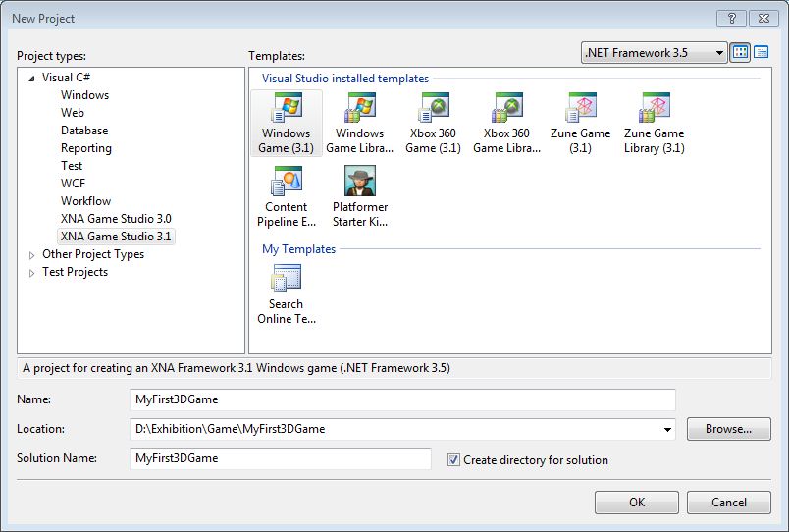Toggle Create directory for solution checkbox
The height and width of the screenshot is (532, 789).
pos(453,460)
